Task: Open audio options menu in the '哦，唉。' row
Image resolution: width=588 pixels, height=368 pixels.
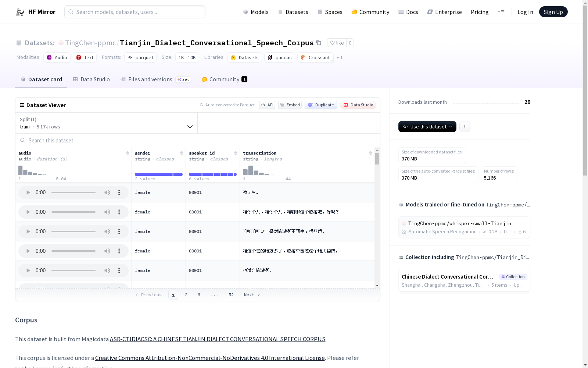Action: point(119,192)
